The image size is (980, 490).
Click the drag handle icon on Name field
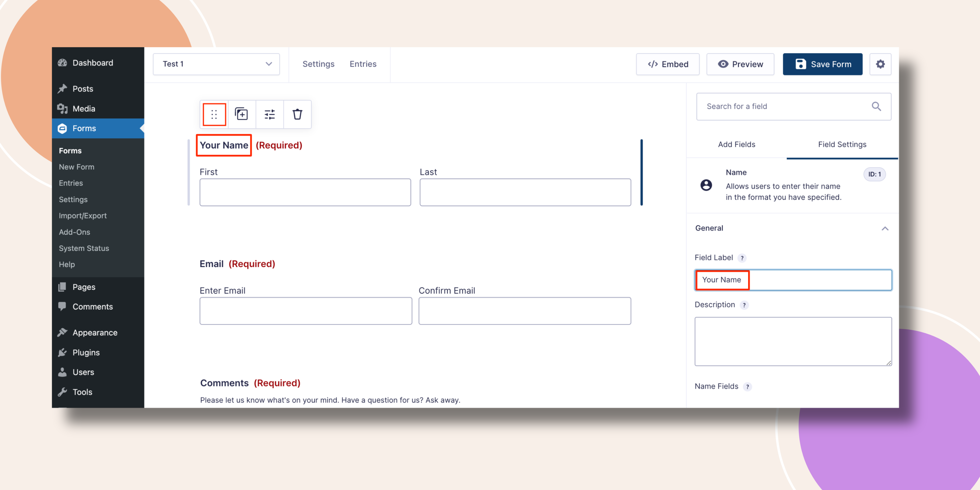(x=214, y=114)
